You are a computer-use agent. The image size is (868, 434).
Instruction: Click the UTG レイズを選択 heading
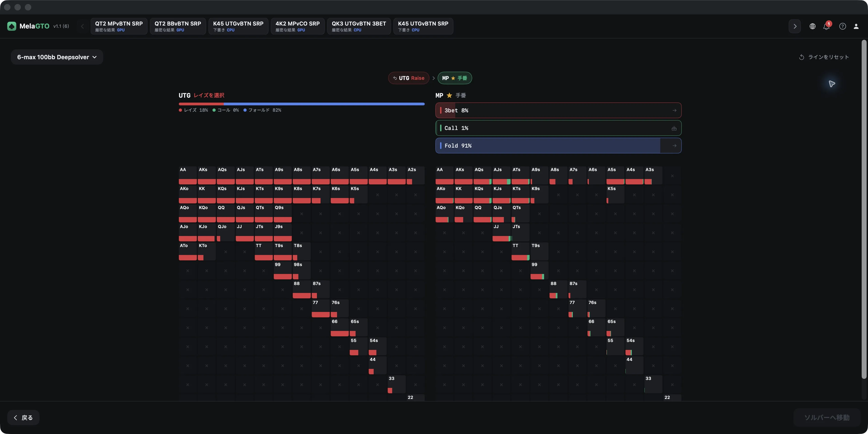coord(201,95)
